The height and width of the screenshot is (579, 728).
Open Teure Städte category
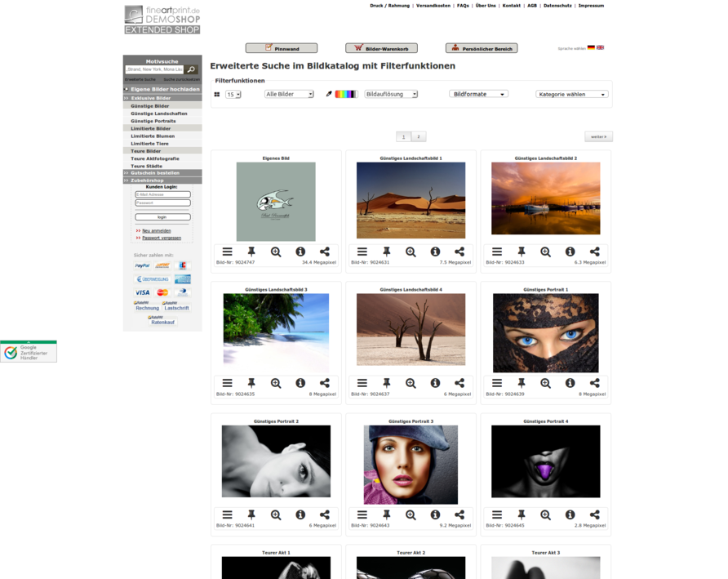pyautogui.click(x=146, y=166)
